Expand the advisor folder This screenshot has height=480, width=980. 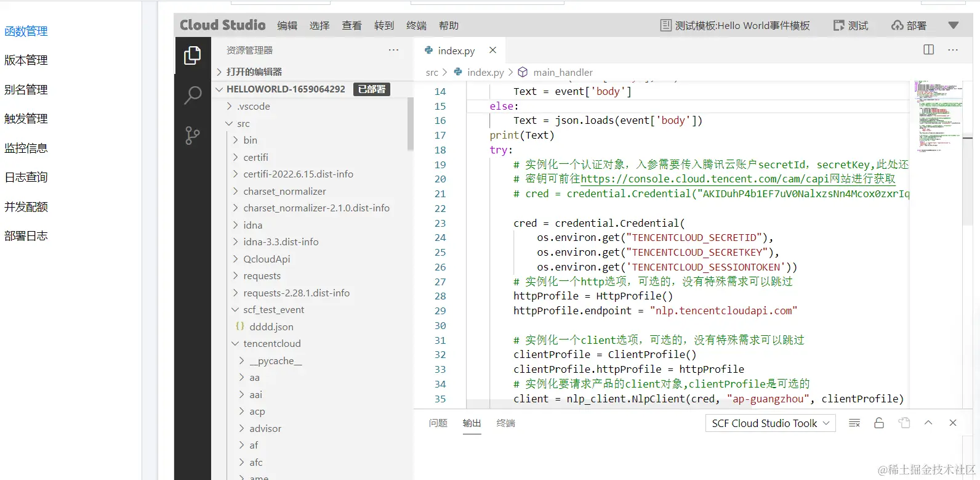(310, 428)
